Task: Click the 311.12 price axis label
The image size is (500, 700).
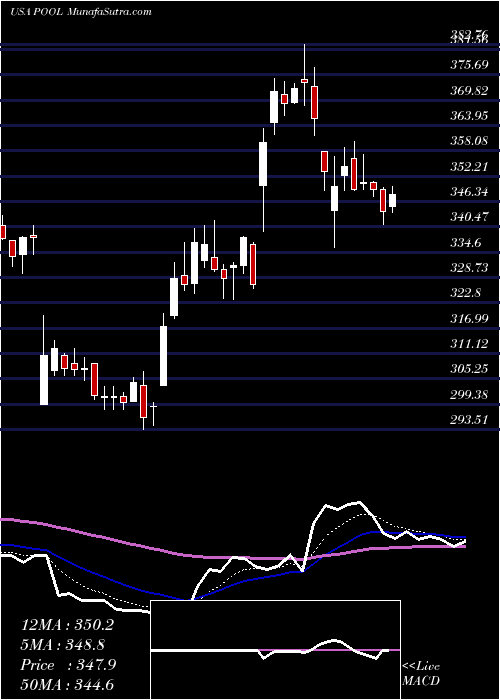Action: point(469,344)
